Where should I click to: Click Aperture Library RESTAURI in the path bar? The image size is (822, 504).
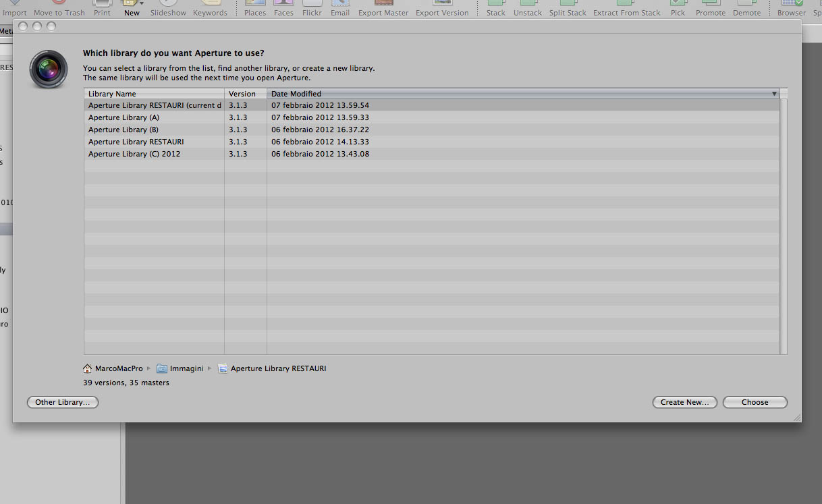(272, 368)
